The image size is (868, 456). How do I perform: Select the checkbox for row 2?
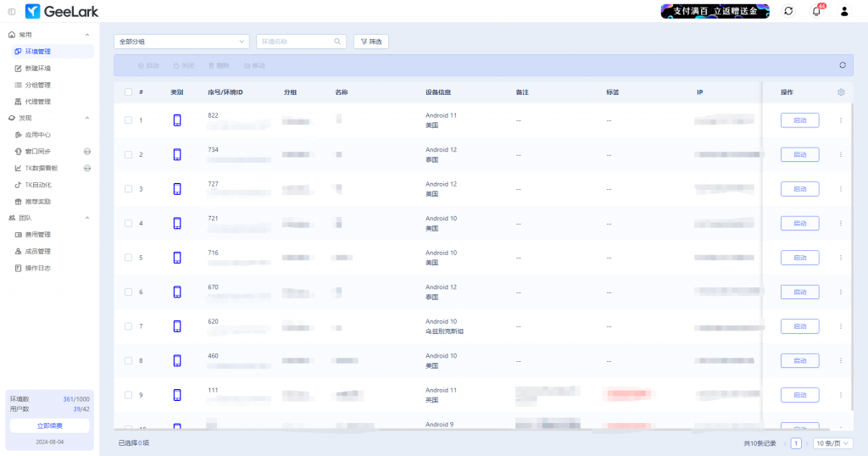(128, 154)
